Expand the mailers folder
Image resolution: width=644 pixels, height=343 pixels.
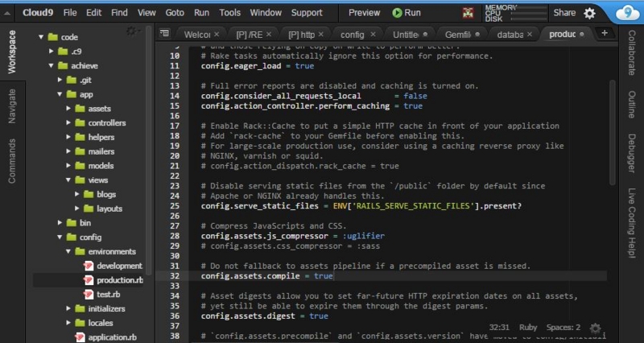tap(68, 151)
